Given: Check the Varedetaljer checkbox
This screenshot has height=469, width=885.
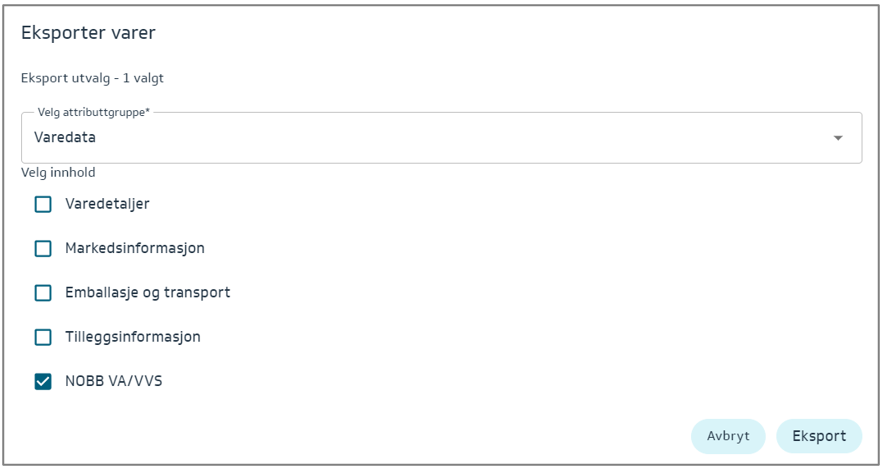Looking at the screenshot, I should 43,204.
